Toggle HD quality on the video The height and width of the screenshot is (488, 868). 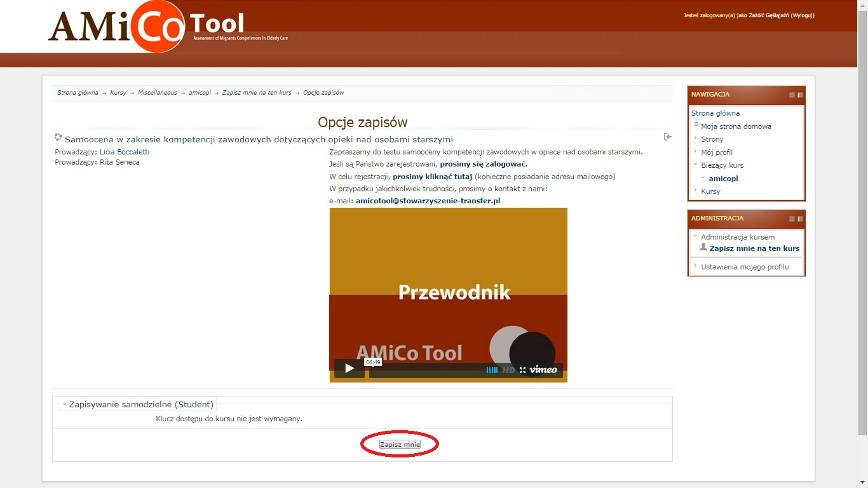509,370
